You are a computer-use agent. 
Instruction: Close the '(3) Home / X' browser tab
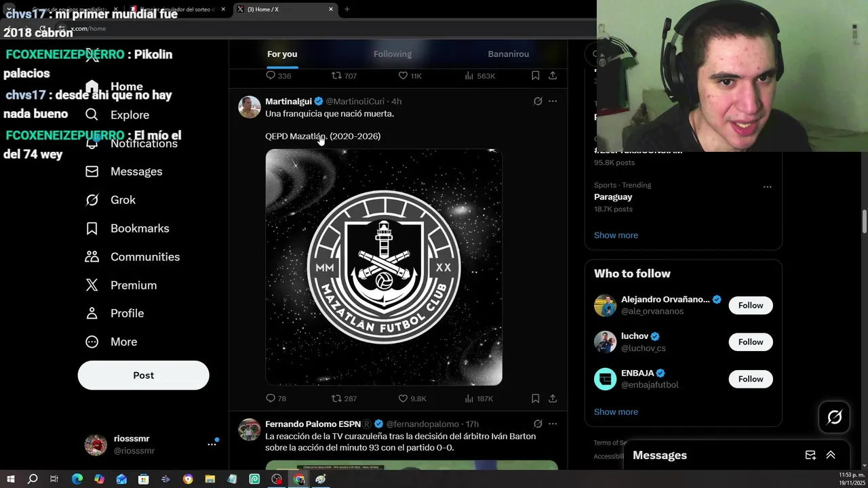tap(331, 9)
